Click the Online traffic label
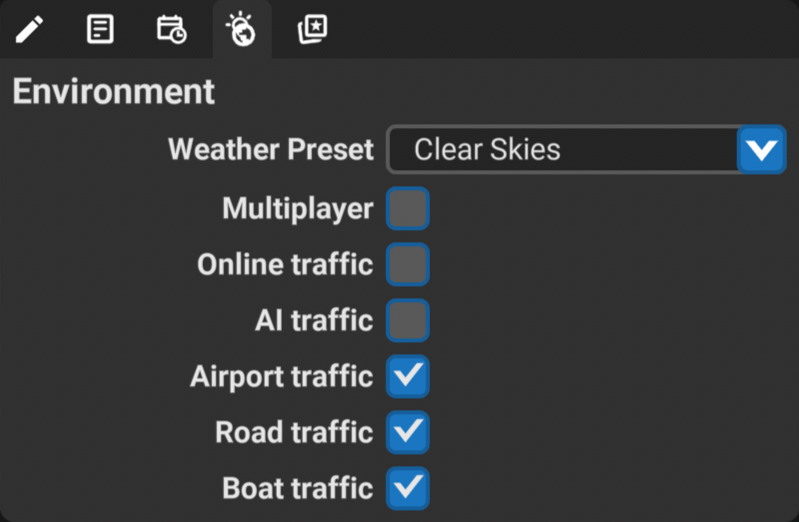 point(285,265)
